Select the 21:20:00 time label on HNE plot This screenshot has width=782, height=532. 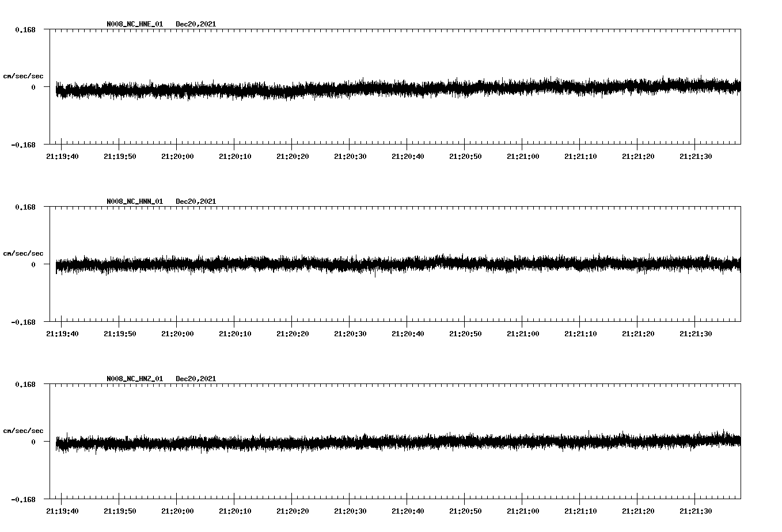coord(177,157)
